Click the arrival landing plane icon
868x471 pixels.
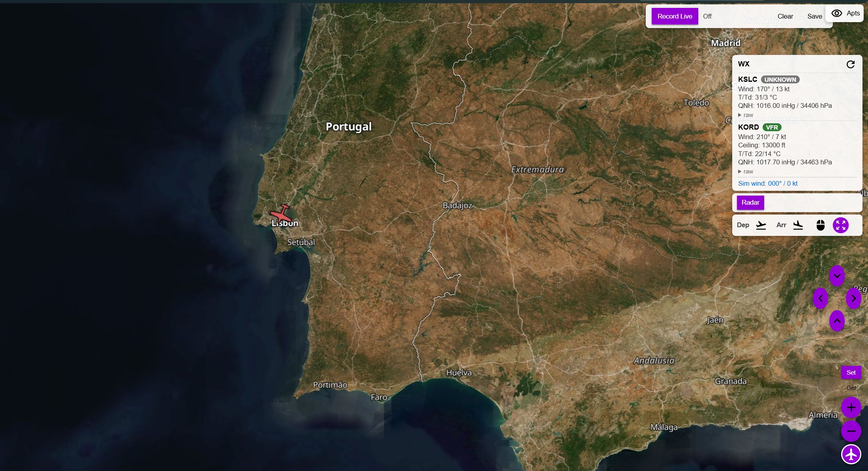coord(798,225)
